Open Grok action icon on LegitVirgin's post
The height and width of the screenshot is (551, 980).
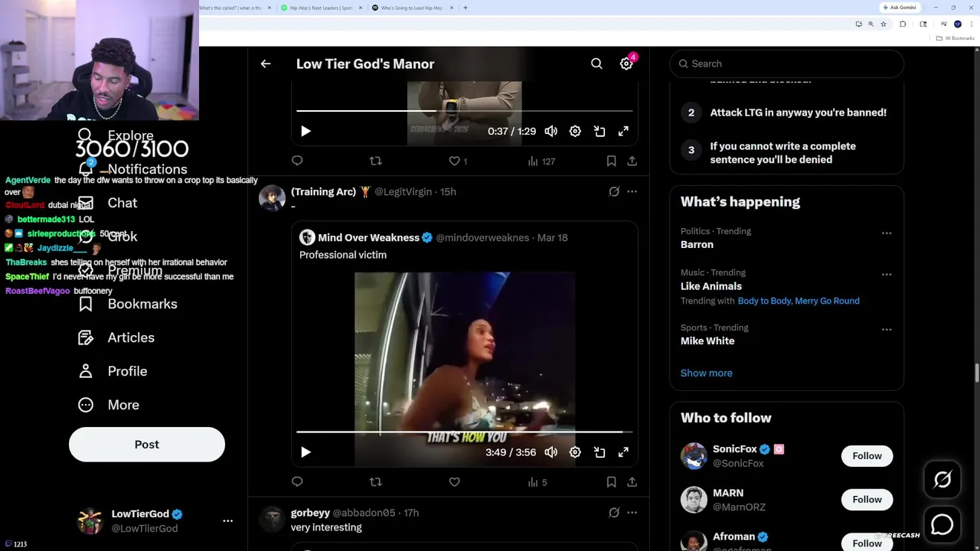(x=614, y=191)
